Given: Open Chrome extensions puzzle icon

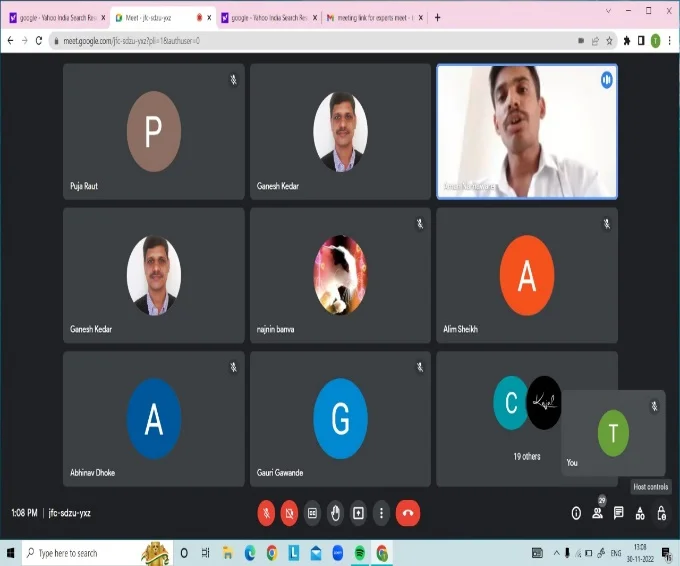Looking at the screenshot, I should pos(627,41).
